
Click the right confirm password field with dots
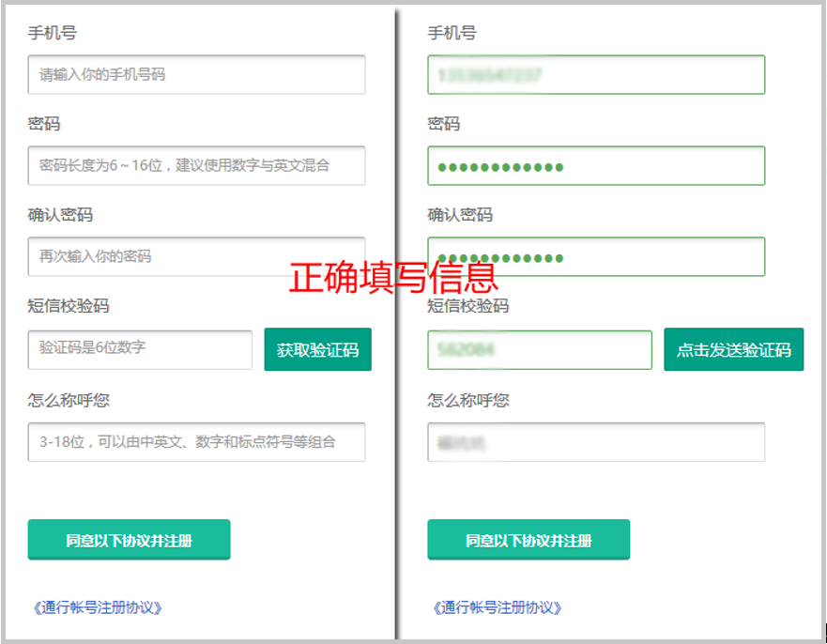click(x=596, y=256)
